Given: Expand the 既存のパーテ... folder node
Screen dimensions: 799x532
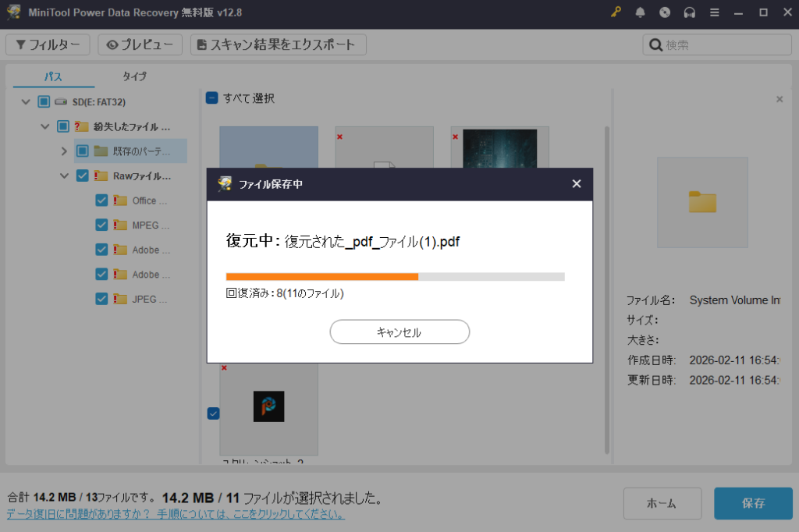Looking at the screenshot, I should click(64, 151).
